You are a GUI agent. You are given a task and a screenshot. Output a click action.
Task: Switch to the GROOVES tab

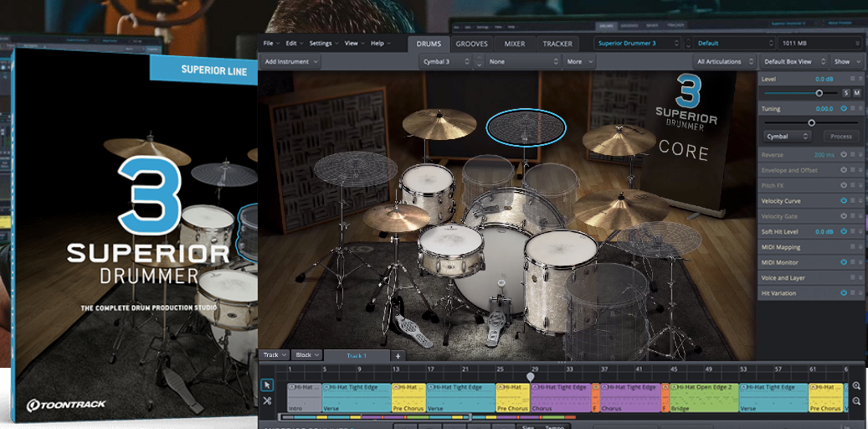tap(471, 44)
